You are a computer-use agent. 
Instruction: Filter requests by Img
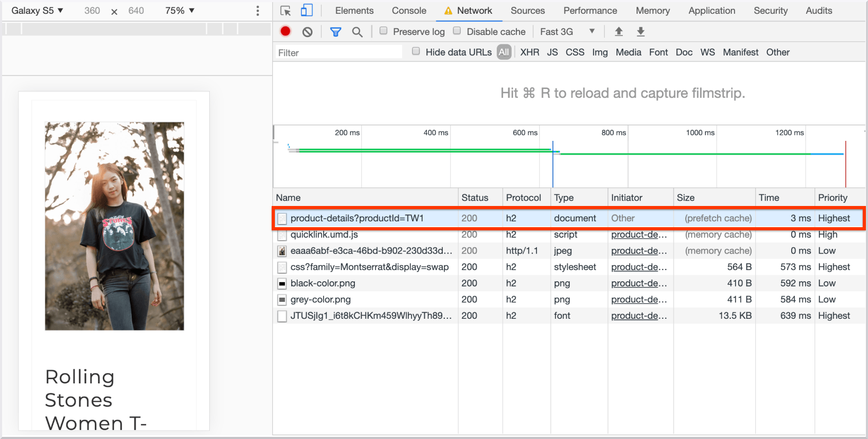(x=600, y=52)
